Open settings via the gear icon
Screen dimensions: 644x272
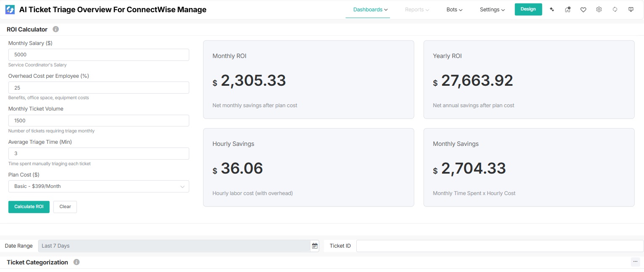tap(599, 9)
